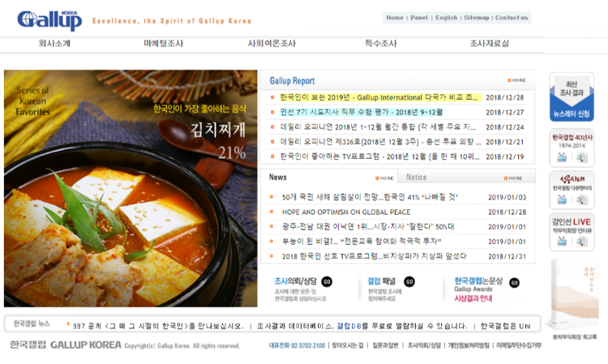The height and width of the screenshot is (364, 608).
Task: Open the 한국인이 보는 2019년 report link
Action: [x=380, y=97]
